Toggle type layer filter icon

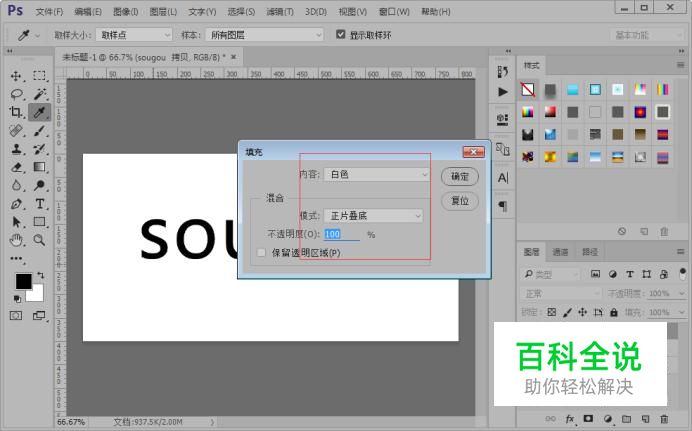(629, 274)
